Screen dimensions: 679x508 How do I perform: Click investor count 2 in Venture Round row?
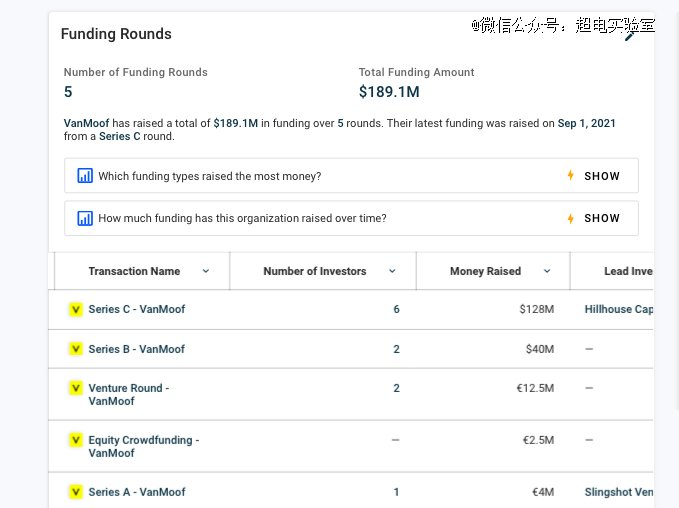point(396,388)
